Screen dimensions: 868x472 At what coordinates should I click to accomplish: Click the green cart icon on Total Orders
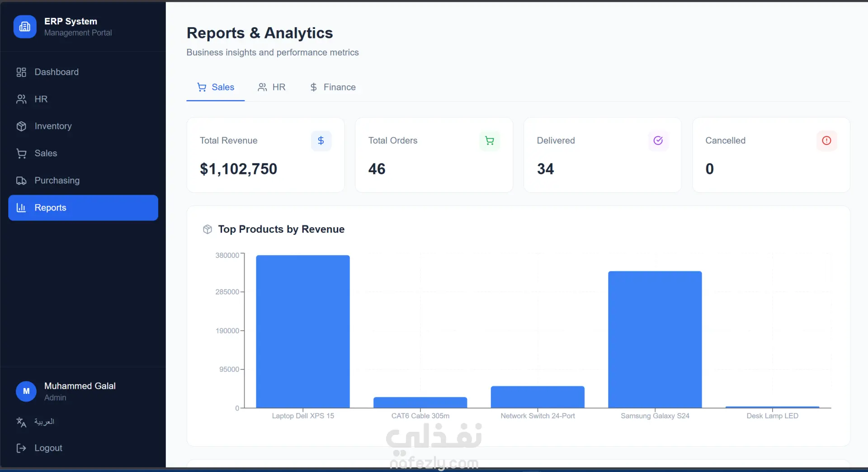pos(490,141)
